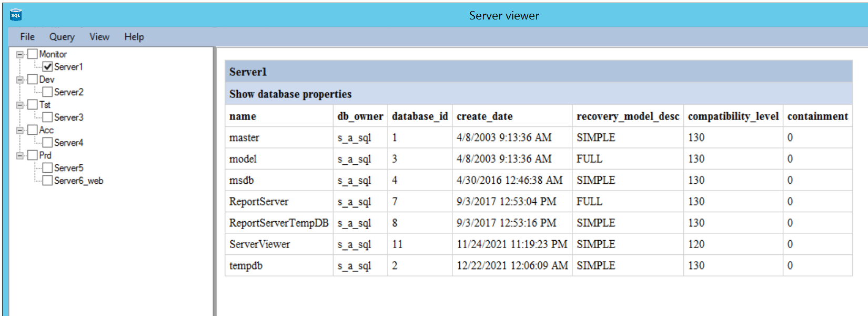This screenshot has height=316, width=868.
Task: Select the Server4 tree item label
Action: click(68, 143)
